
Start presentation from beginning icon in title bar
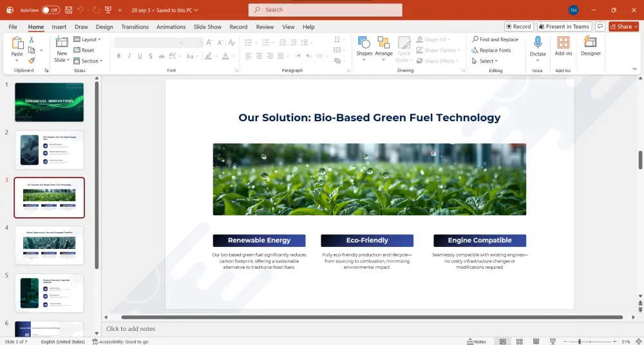[108, 10]
